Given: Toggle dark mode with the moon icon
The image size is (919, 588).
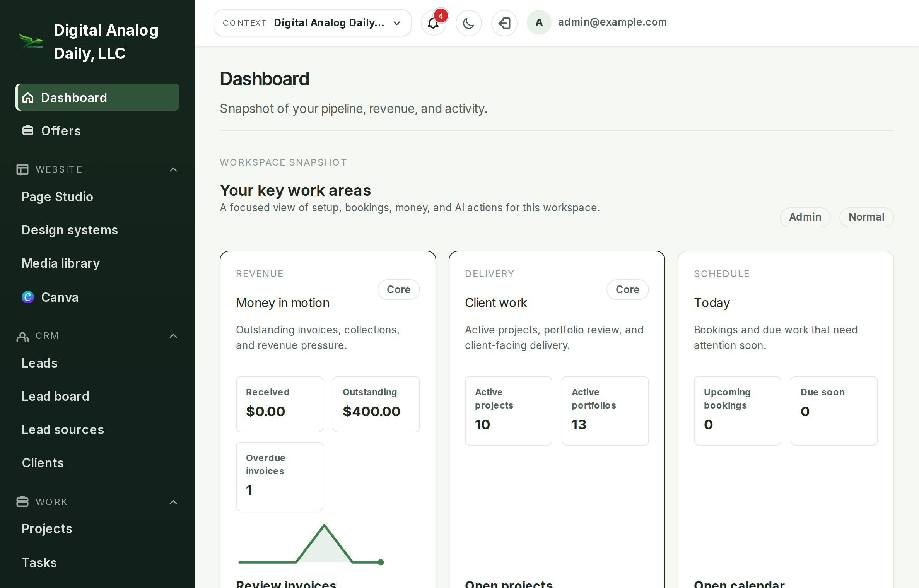Looking at the screenshot, I should click(468, 23).
